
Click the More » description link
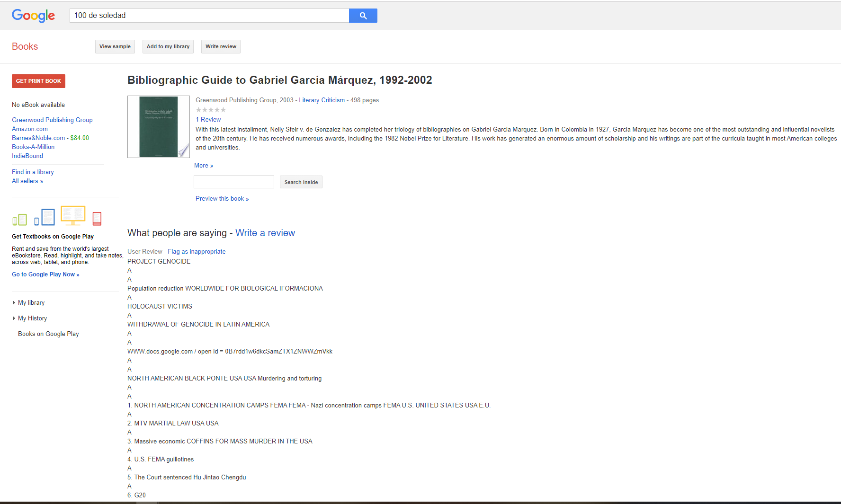coord(204,166)
